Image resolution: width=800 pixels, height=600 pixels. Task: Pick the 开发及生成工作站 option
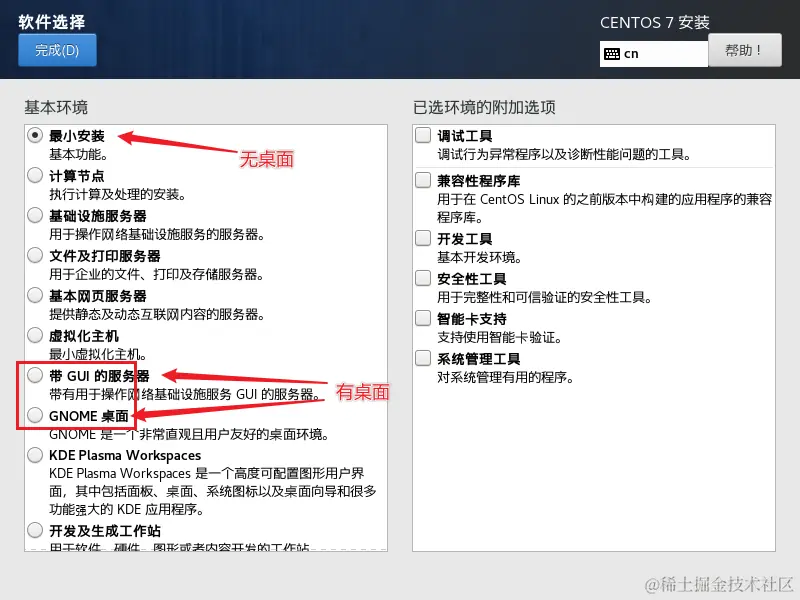35,530
